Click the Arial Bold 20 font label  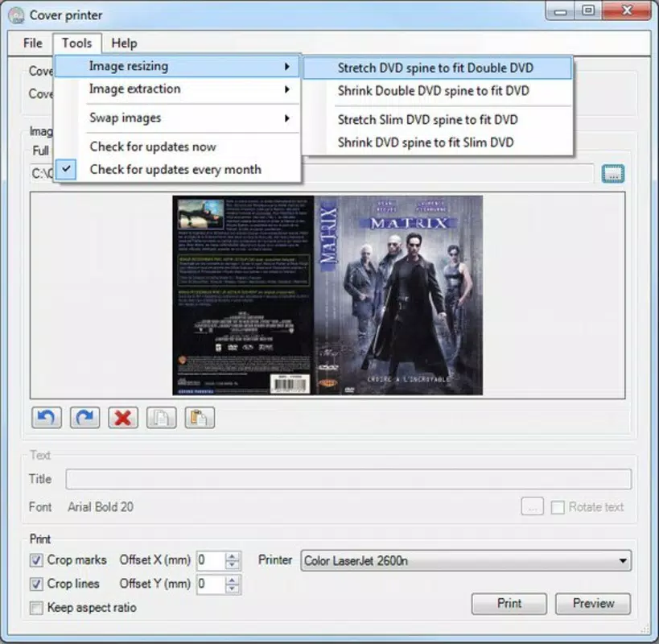coord(101,507)
